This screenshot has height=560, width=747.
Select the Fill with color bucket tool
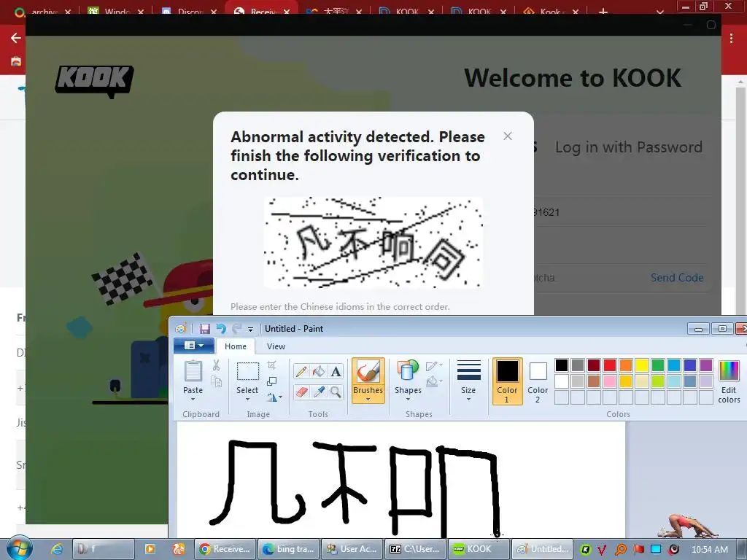[318, 371]
